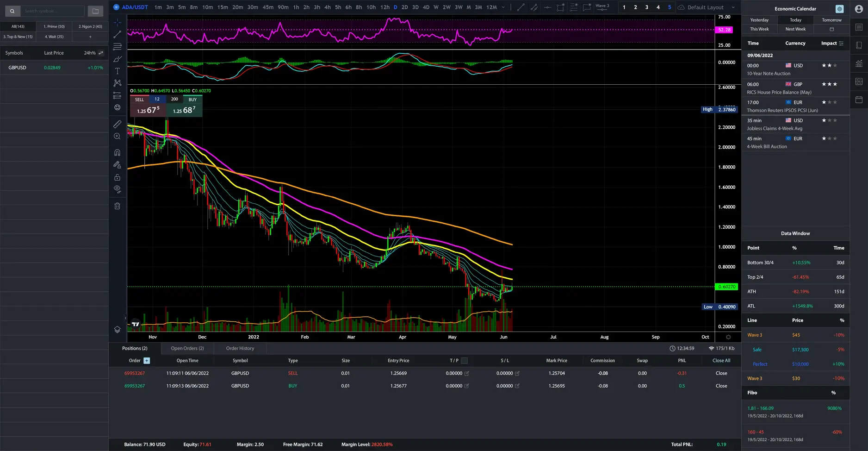
Task: Select the trend line drawing tool
Action: click(x=118, y=35)
